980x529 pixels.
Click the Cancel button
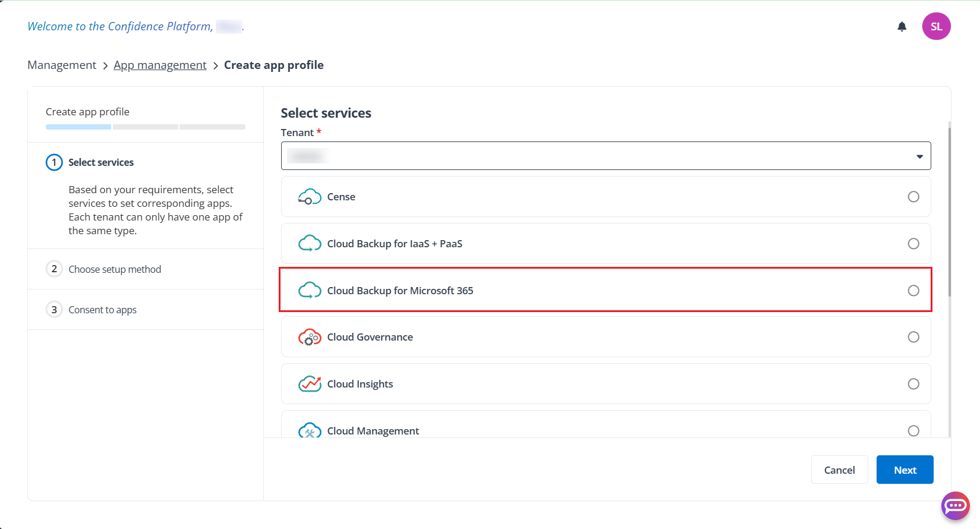pyautogui.click(x=839, y=470)
